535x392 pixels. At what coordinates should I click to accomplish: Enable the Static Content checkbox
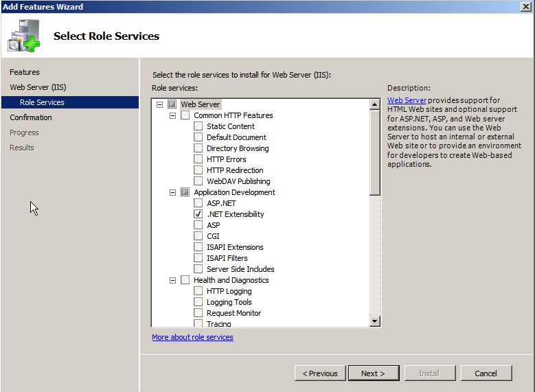coord(198,126)
